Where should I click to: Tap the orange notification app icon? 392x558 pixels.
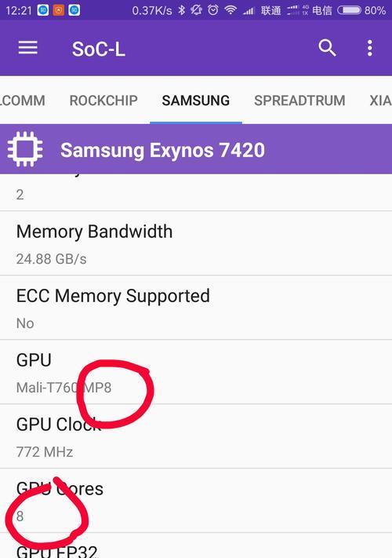click(x=59, y=10)
